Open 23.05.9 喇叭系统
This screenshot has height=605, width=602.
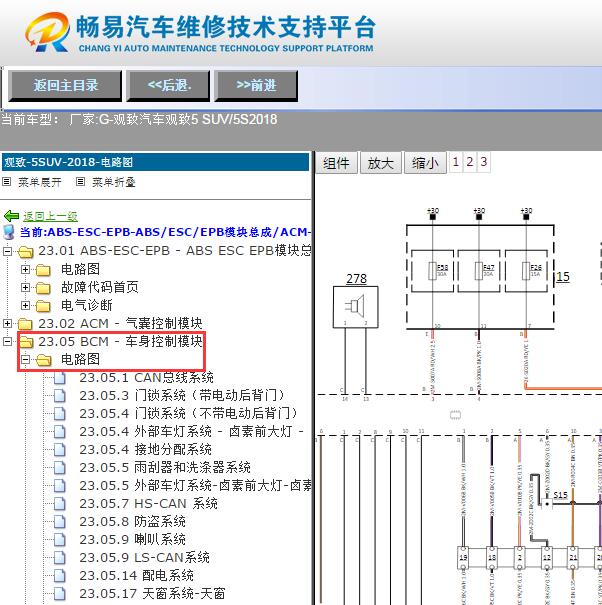pos(132,539)
